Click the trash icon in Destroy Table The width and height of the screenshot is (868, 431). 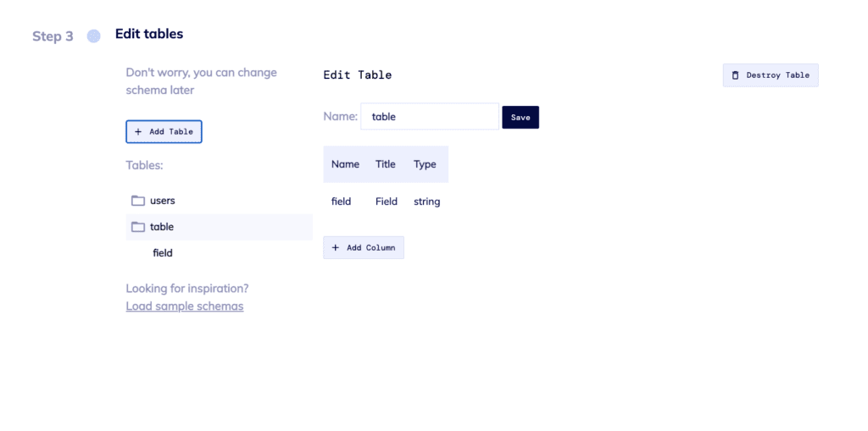pyautogui.click(x=735, y=75)
